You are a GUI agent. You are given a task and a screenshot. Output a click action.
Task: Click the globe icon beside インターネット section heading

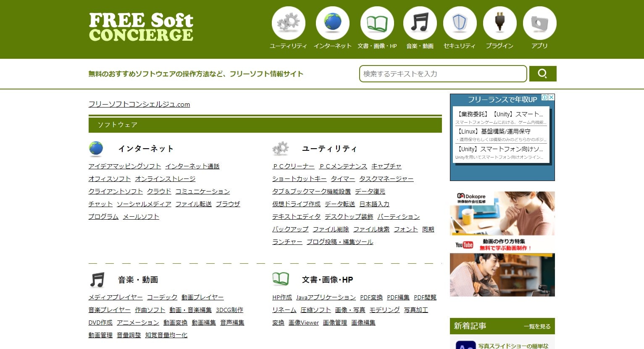(96, 148)
